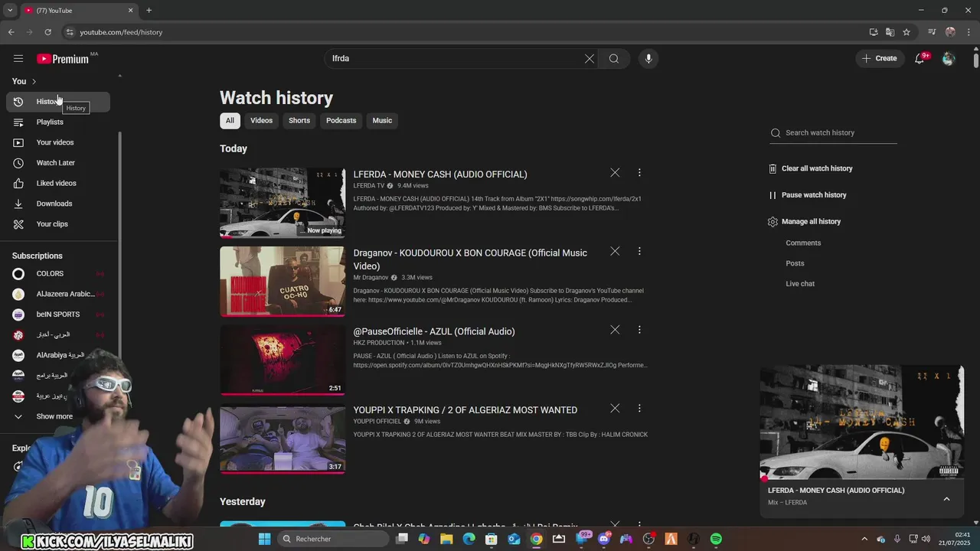Expand the miniplayer queue chevron
This screenshot has width=980, height=551.
(x=946, y=499)
